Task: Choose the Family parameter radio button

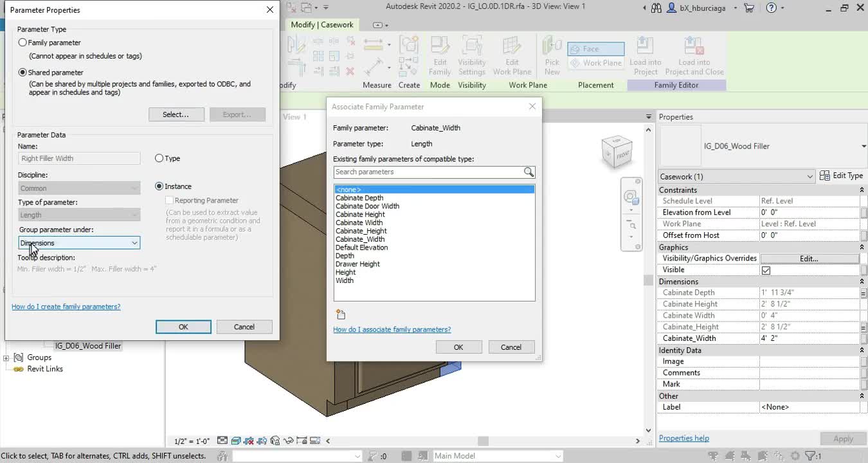Action: click(23, 42)
